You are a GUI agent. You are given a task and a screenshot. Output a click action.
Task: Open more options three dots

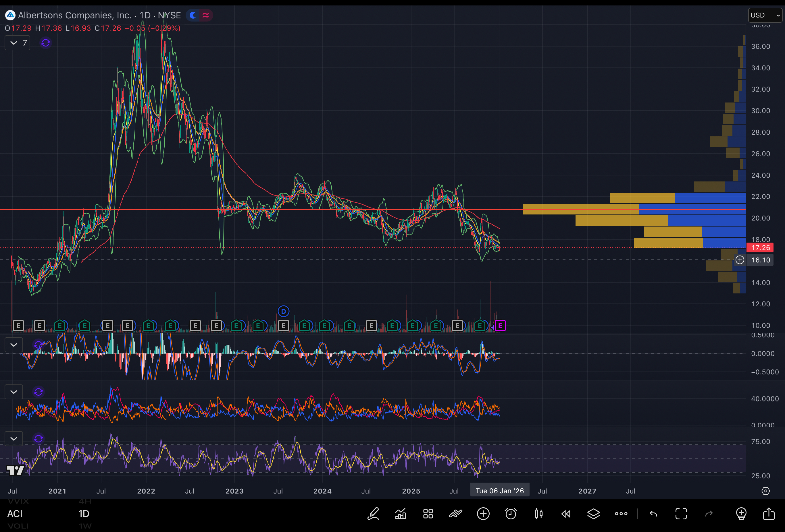click(621, 514)
